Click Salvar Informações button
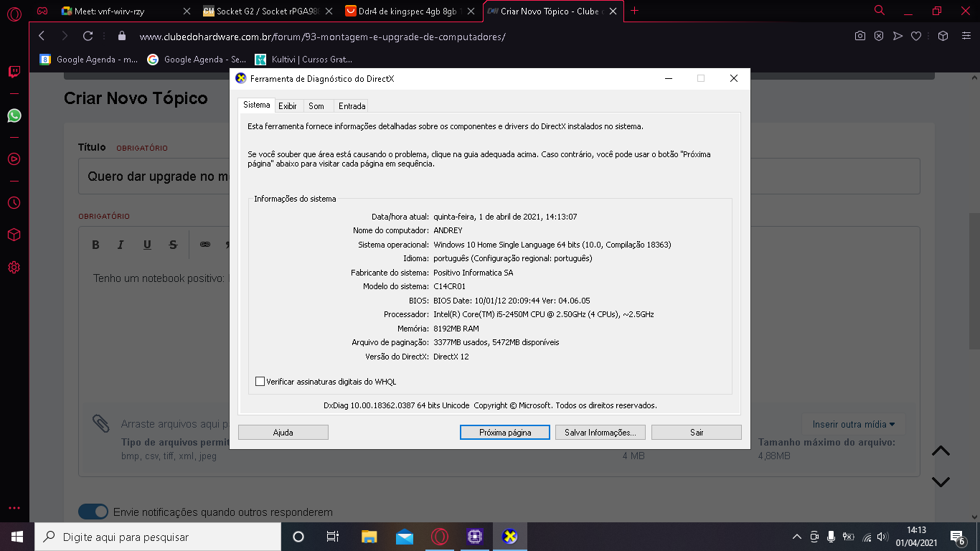 point(600,433)
